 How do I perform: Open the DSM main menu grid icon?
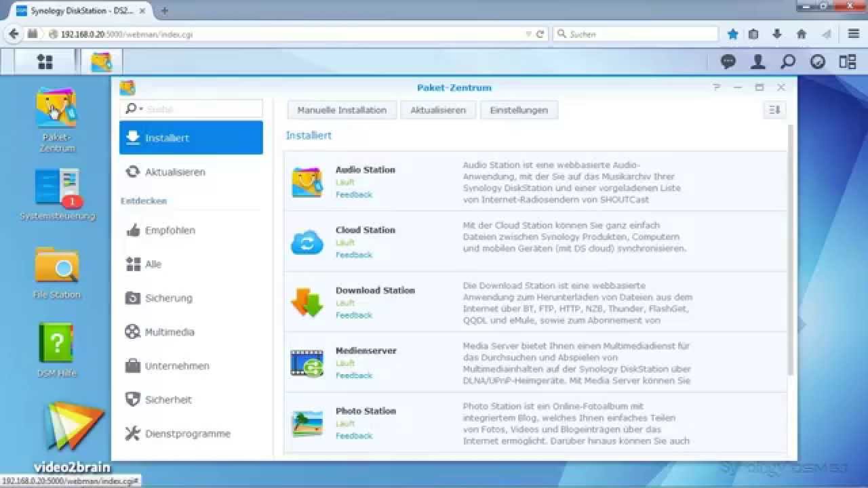click(45, 62)
